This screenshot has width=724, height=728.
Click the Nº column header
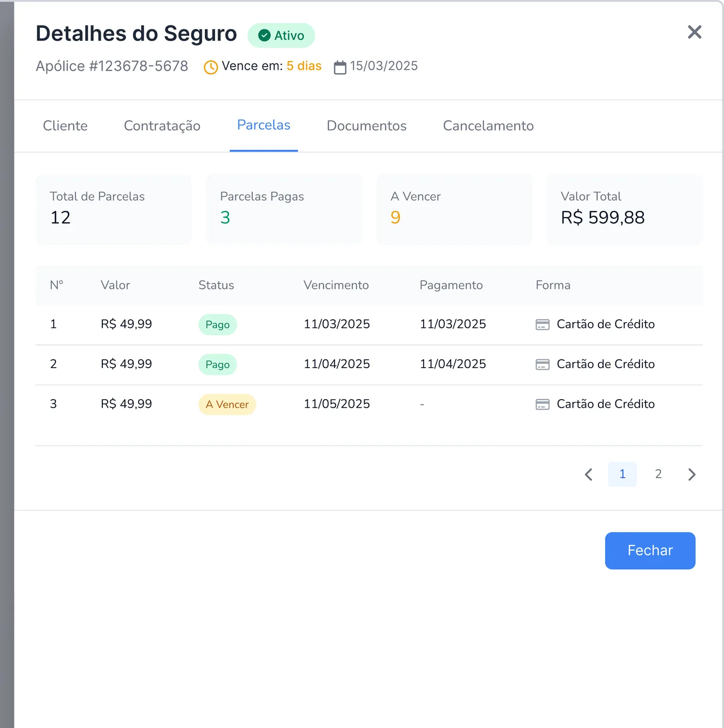tap(56, 285)
